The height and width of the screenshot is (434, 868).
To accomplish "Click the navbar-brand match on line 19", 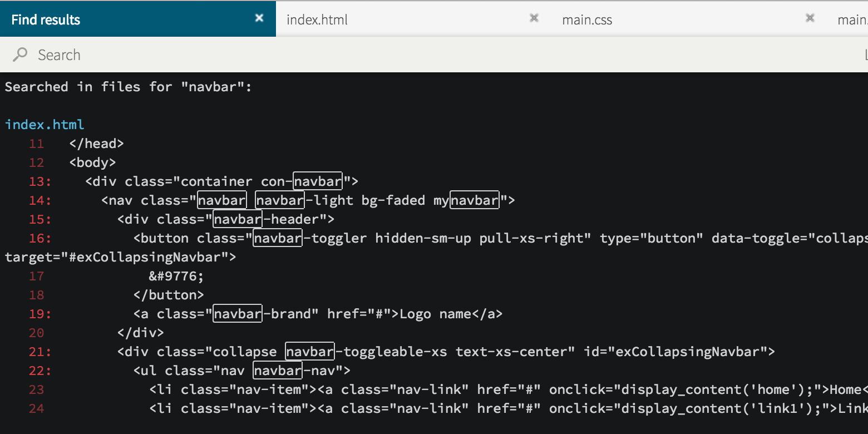I will (238, 313).
